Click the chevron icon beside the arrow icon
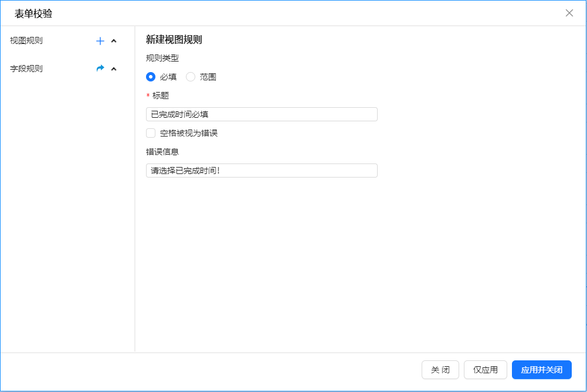Screen dimensions: 587x392 pos(114,69)
